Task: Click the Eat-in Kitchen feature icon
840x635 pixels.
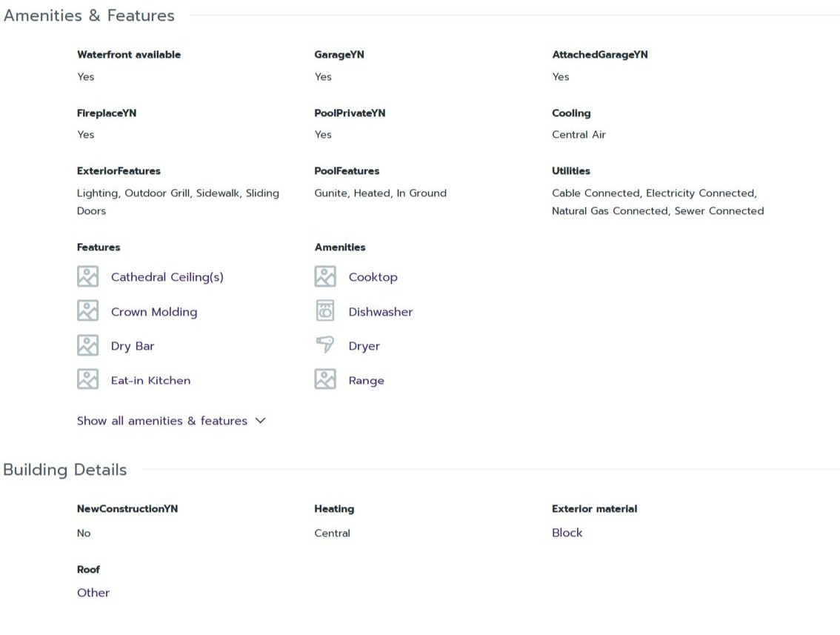Action: 87,379
